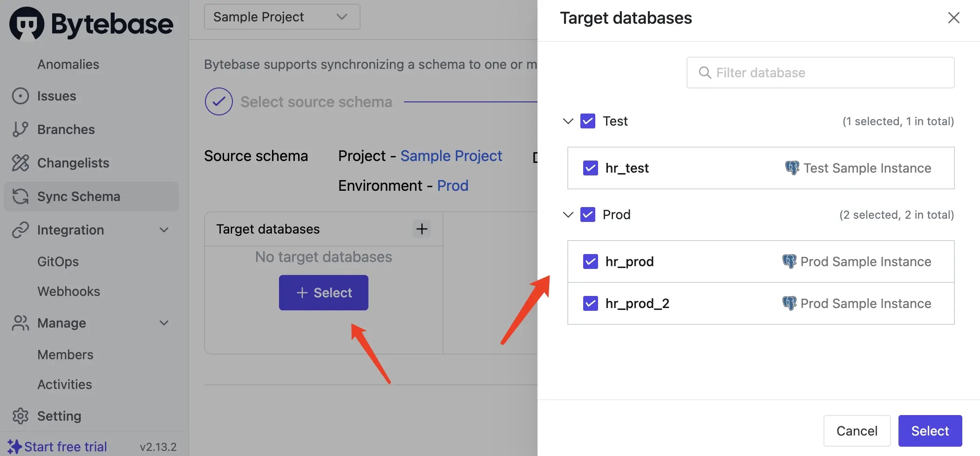Click the PostgreSQL icon next to hr_prod
The width and height of the screenshot is (980, 456).
[790, 262]
